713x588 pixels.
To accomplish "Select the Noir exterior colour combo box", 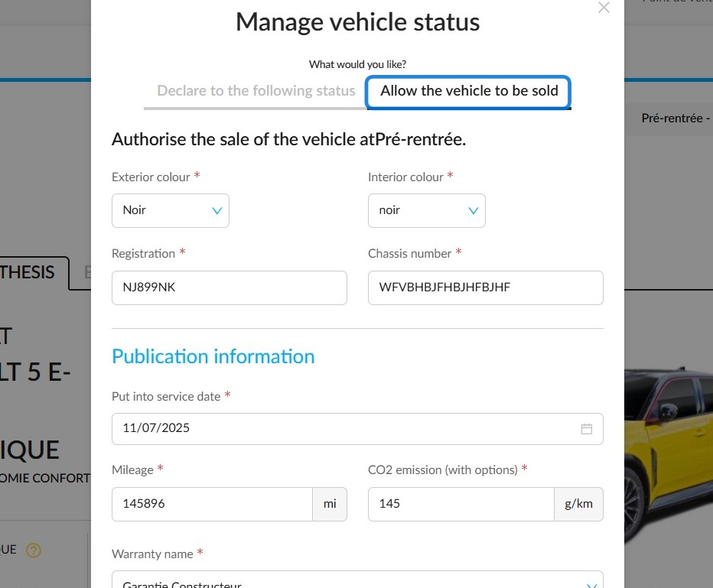I will click(x=171, y=210).
